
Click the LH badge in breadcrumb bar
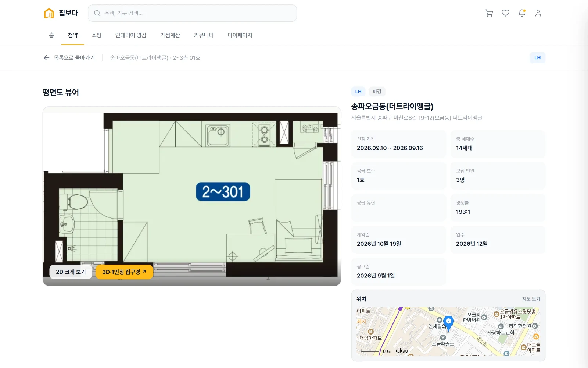pos(537,58)
